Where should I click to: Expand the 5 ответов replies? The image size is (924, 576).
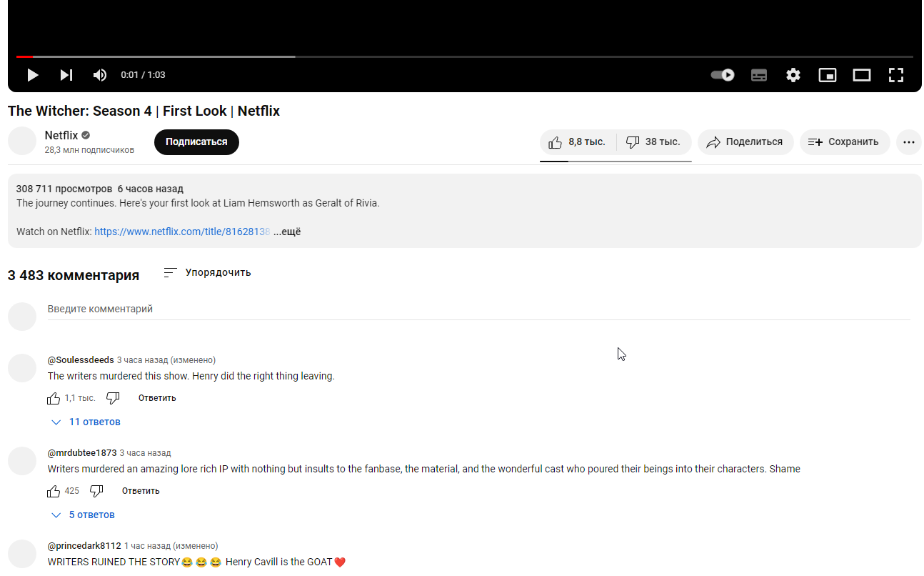coord(83,515)
